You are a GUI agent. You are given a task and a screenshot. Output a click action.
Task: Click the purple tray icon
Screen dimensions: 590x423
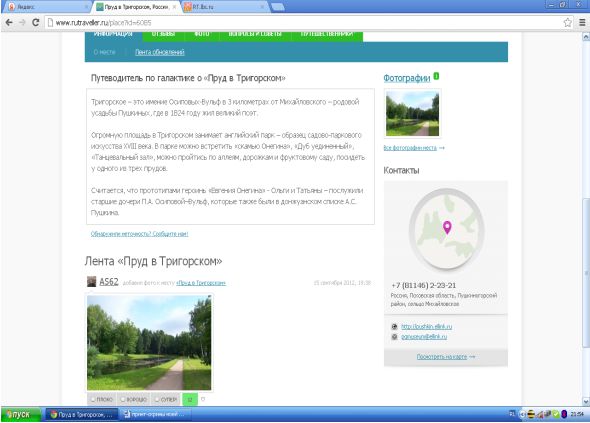[564, 415]
